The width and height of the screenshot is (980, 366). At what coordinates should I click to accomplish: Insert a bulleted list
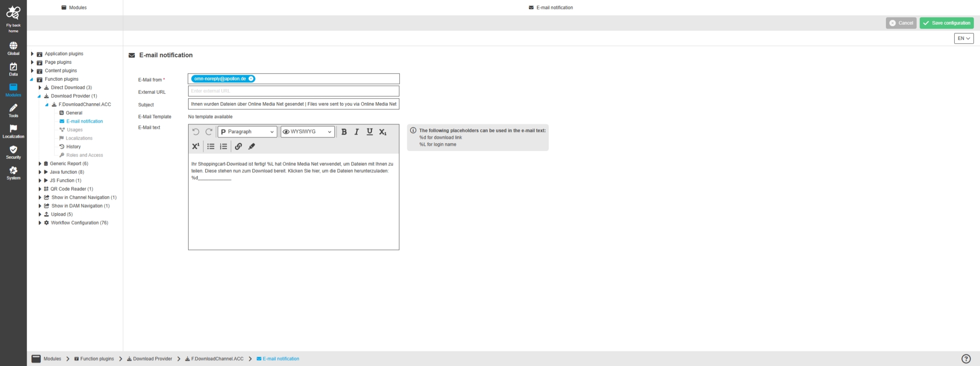coord(211,146)
